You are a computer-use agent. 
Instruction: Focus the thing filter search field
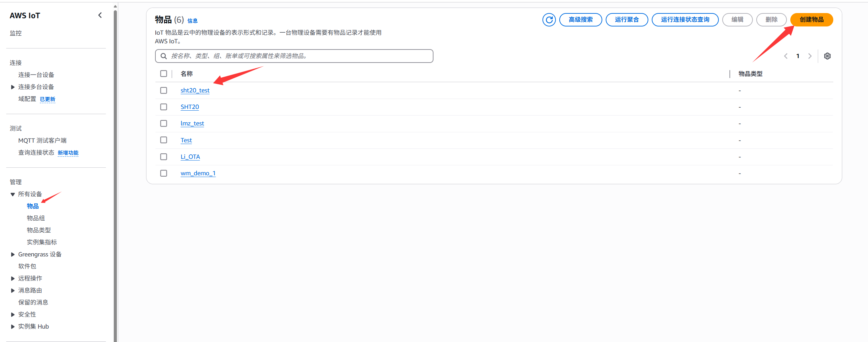click(299, 56)
